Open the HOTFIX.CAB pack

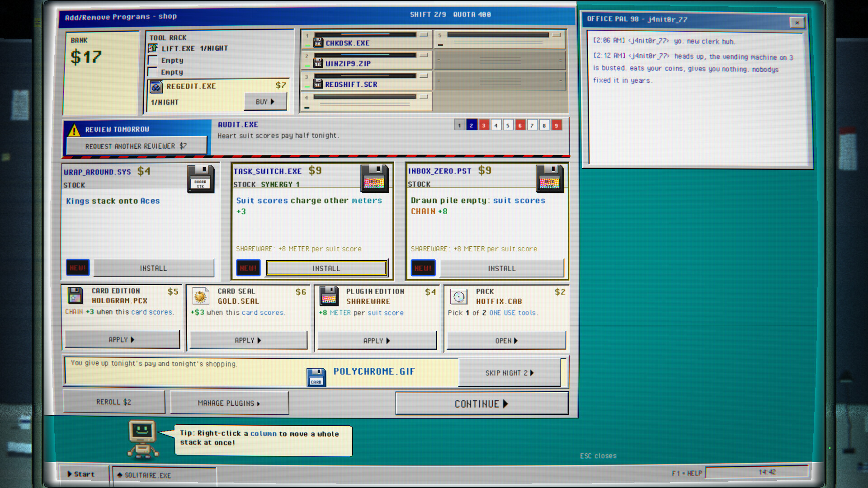(x=506, y=341)
